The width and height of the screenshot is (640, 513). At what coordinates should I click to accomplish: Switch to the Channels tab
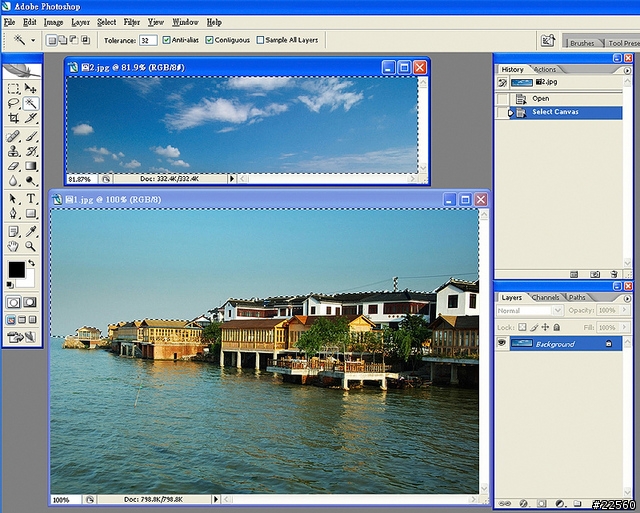click(x=545, y=298)
